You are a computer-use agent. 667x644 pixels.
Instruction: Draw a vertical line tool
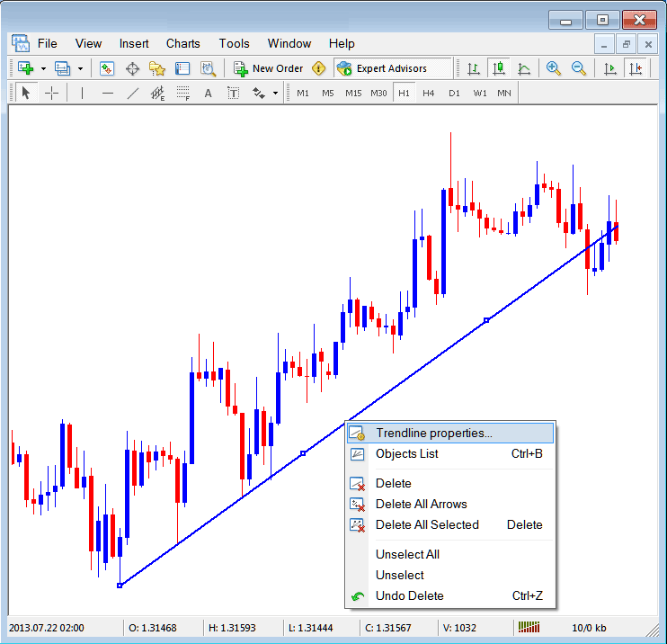[82, 93]
